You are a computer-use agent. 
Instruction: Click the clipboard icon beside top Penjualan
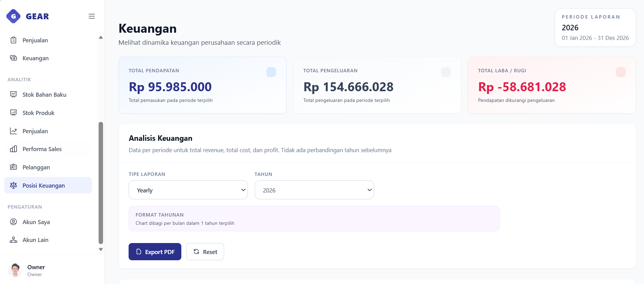(x=13, y=40)
